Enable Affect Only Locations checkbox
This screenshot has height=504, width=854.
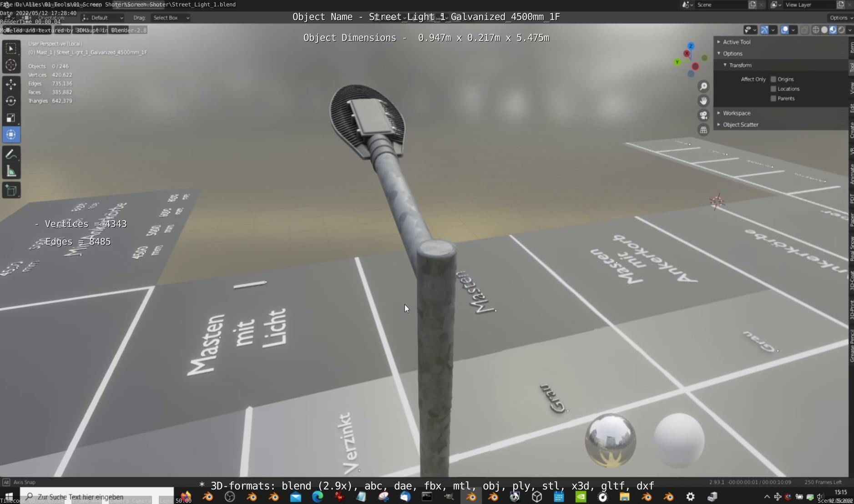pos(773,89)
